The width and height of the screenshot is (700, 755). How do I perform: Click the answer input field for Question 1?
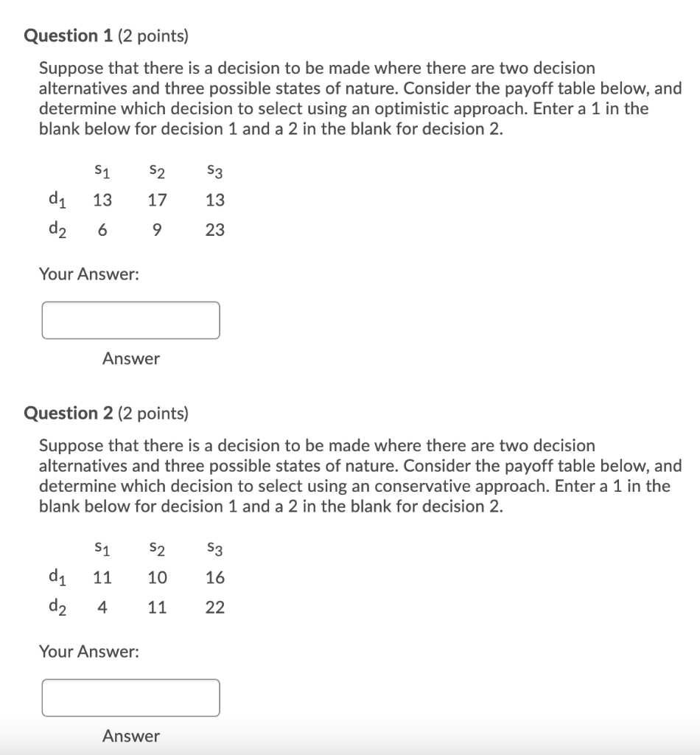point(131,320)
